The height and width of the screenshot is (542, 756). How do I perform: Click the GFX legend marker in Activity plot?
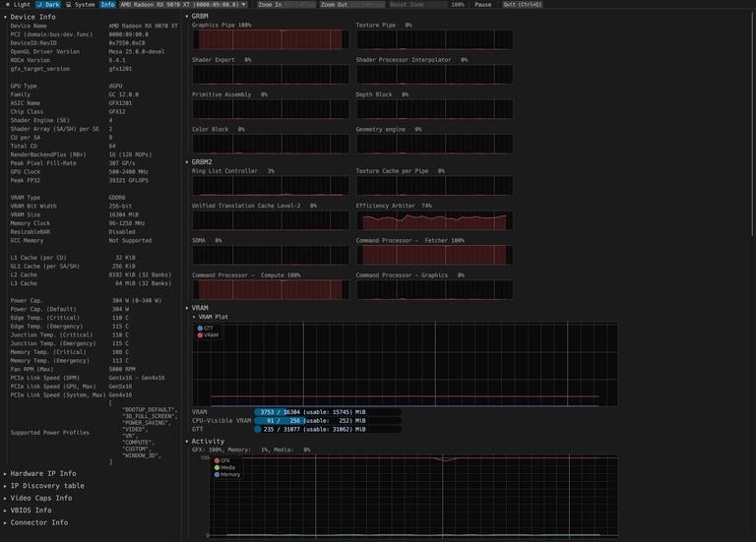pos(217,460)
